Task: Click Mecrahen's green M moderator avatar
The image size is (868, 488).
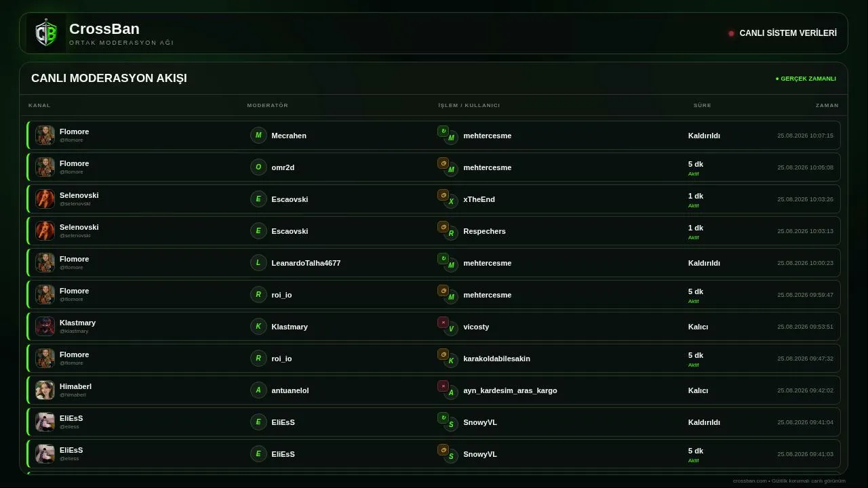Action: 258,135
